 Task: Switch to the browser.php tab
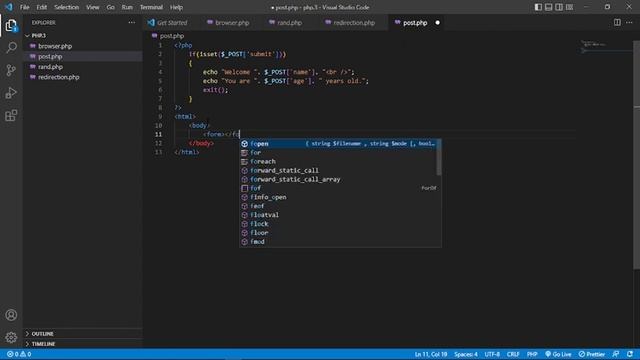tap(232, 23)
